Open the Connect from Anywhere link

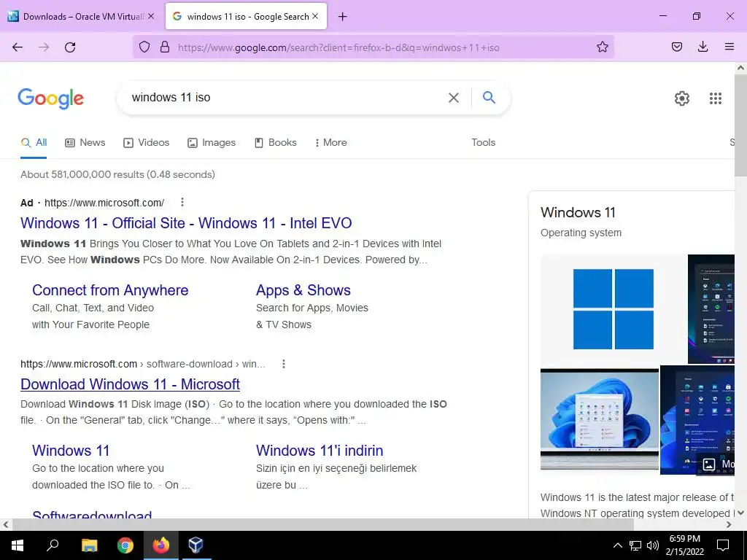[x=110, y=290]
